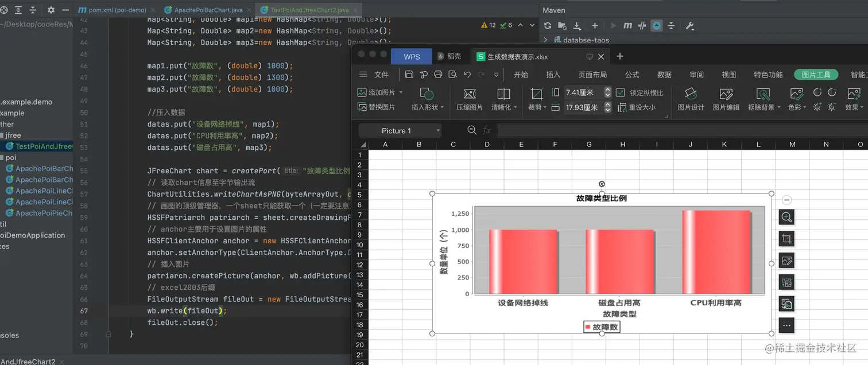Open Maven settings wrench icon
The height and width of the screenshot is (365, 868).
[x=690, y=26]
